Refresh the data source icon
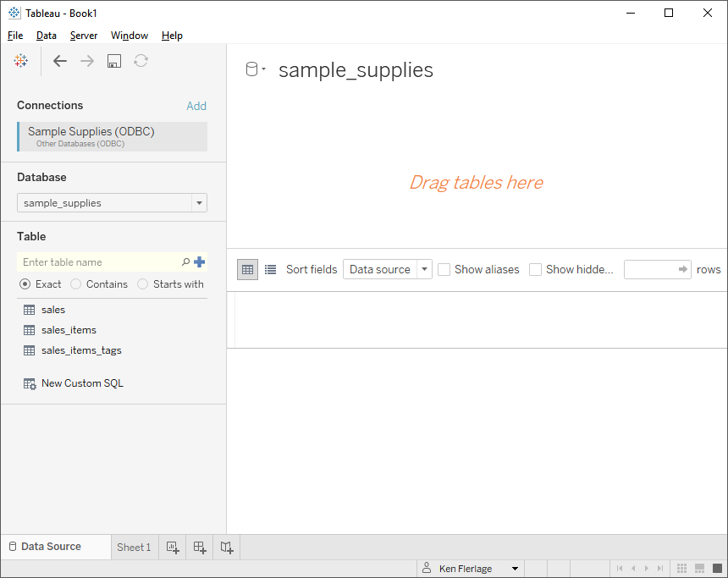728x578 pixels. (x=141, y=61)
